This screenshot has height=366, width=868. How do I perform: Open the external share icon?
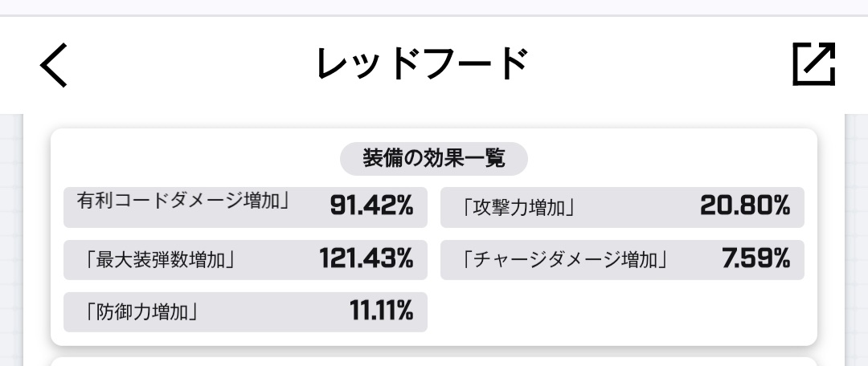pyautogui.click(x=813, y=64)
